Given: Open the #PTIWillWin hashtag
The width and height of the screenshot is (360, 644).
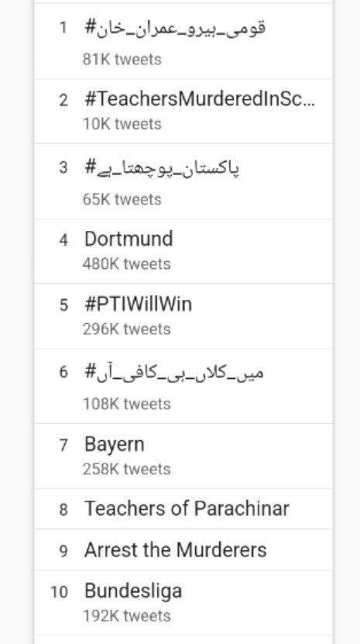Looking at the screenshot, I should (183, 316).
